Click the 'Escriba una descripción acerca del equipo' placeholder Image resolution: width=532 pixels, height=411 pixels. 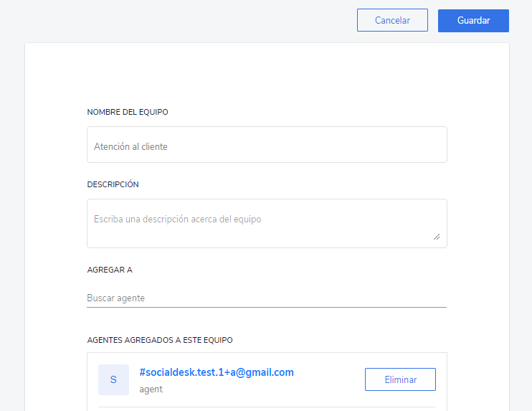177,219
